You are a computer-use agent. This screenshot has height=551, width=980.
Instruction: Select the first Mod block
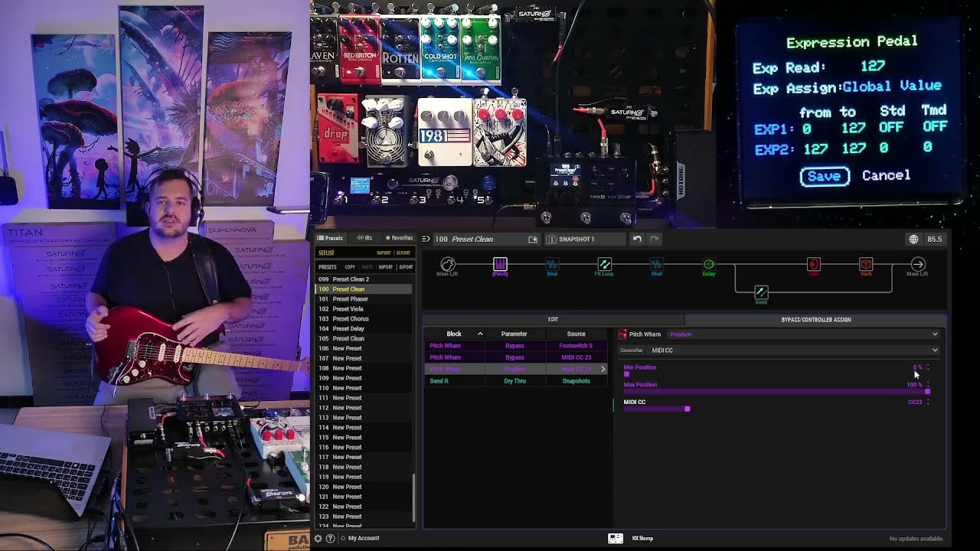[552, 265]
